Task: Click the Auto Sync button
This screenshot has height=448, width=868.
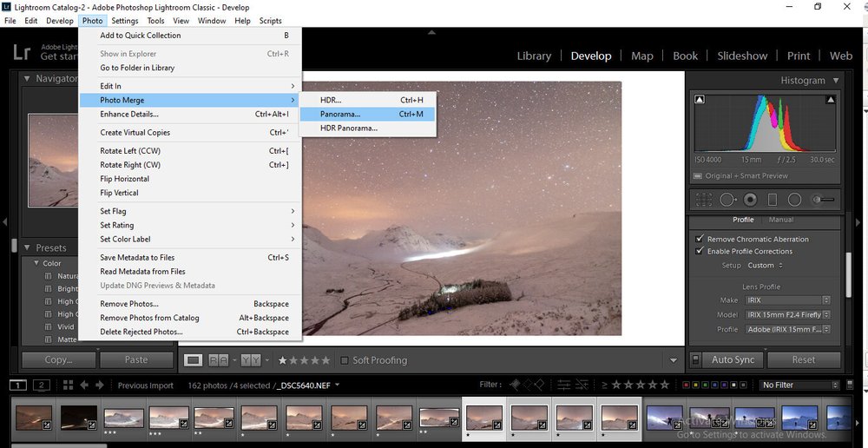Action: 733,360
